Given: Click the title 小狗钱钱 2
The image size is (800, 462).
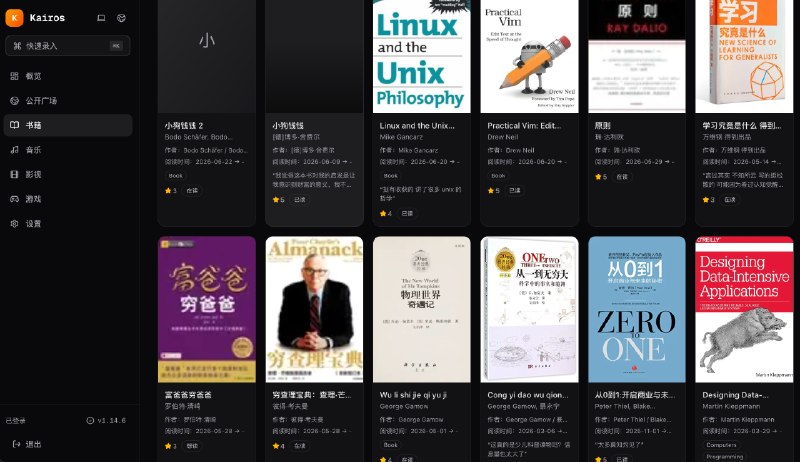Looking at the screenshot, I should click(x=184, y=125).
